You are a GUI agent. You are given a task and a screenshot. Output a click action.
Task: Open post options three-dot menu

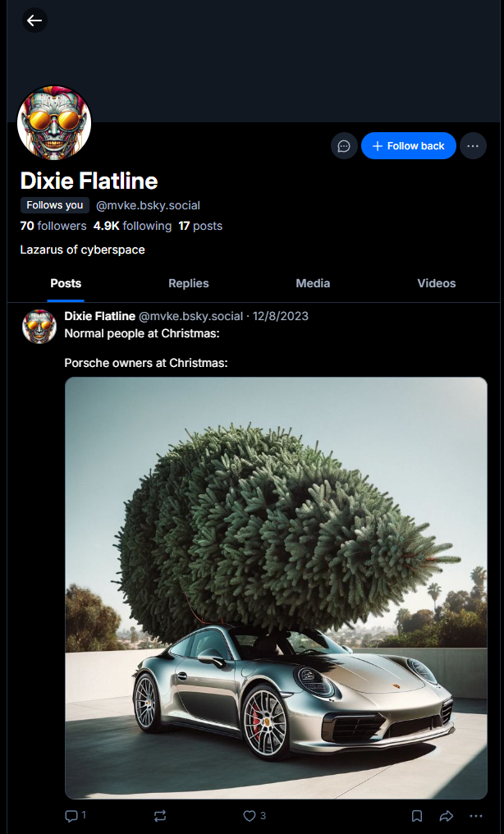[476, 815]
